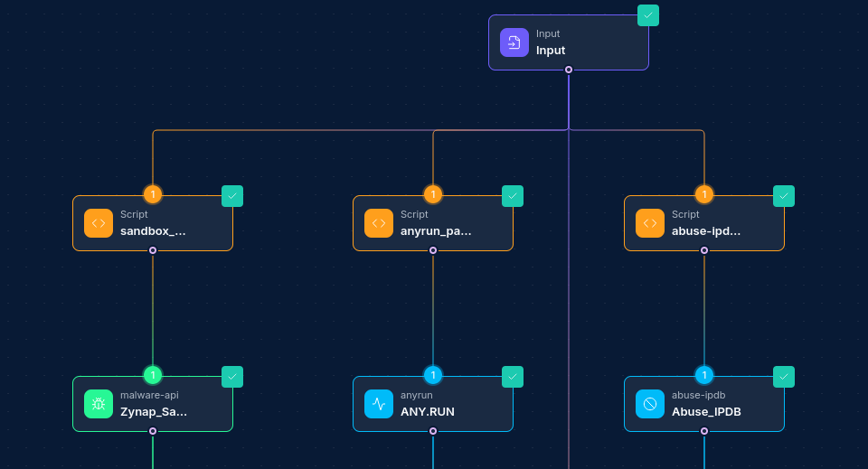The width and height of the screenshot is (868, 469).
Task: Click the output port below Input node
Action: coord(569,70)
